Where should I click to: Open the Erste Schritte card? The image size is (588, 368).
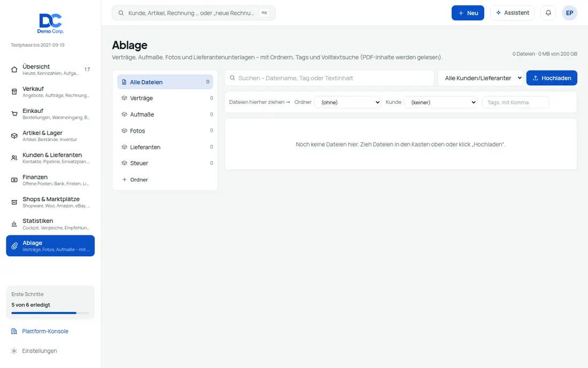tap(50, 302)
